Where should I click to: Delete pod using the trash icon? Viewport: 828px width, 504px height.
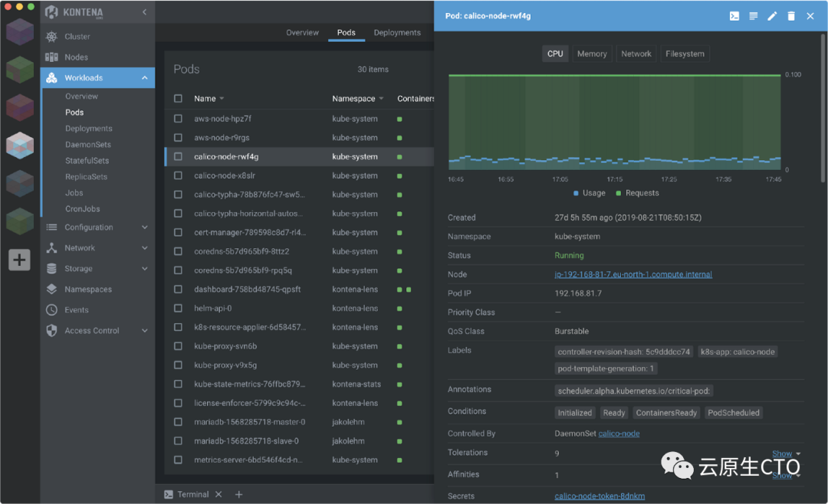(x=791, y=16)
